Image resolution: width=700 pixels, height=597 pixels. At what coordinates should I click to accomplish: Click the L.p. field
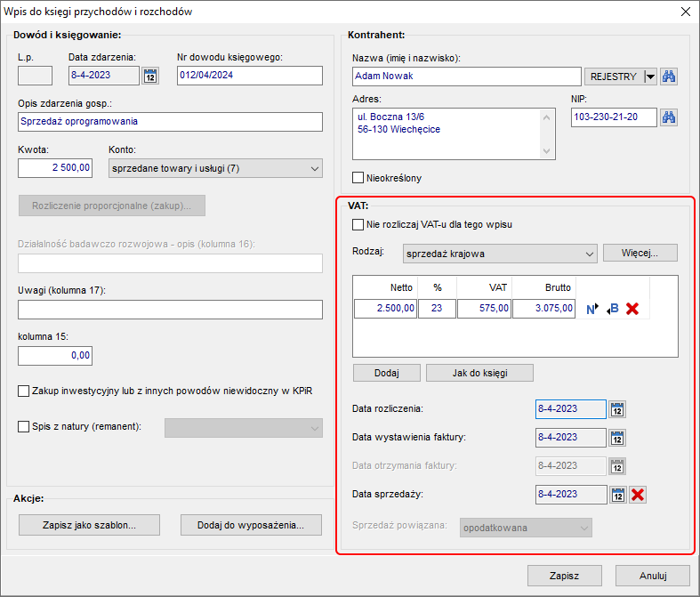35,76
